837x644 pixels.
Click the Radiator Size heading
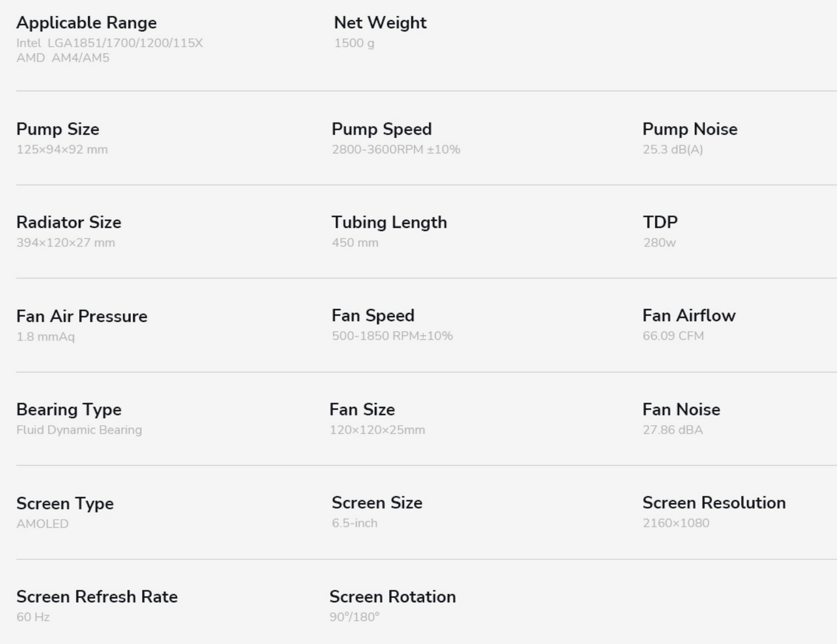(69, 222)
